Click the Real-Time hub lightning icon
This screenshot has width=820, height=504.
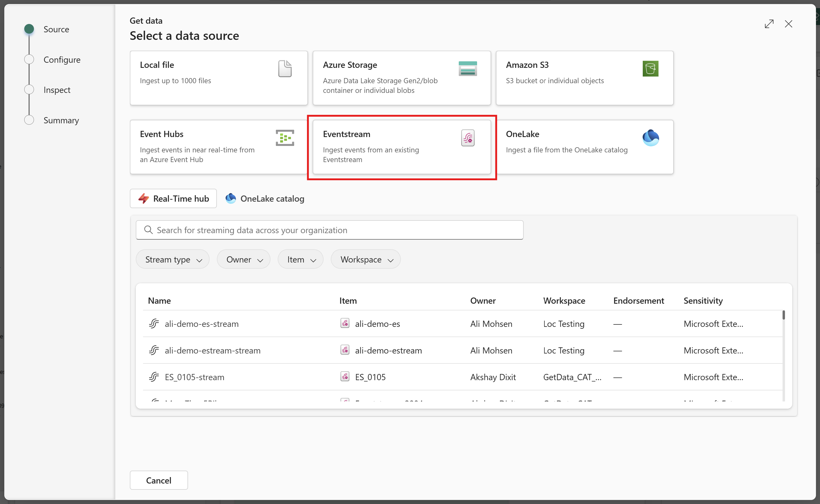144,198
